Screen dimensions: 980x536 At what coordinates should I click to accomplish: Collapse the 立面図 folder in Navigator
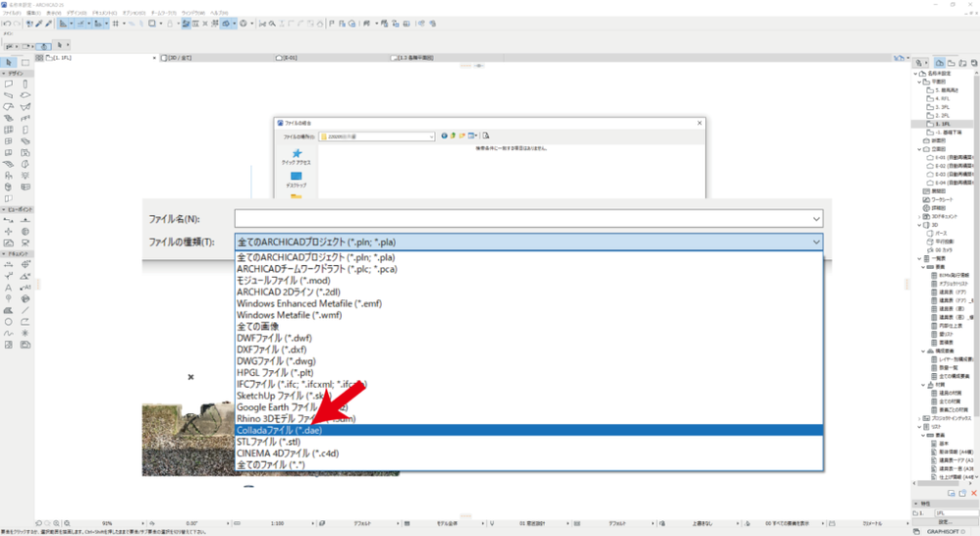pos(919,149)
